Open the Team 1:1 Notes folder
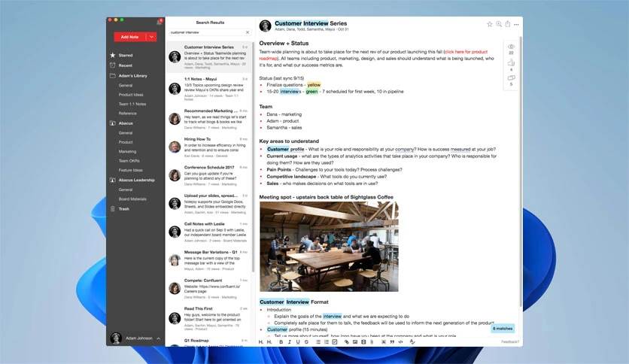The image size is (629, 364). pyautogui.click(x=132, y=104)
